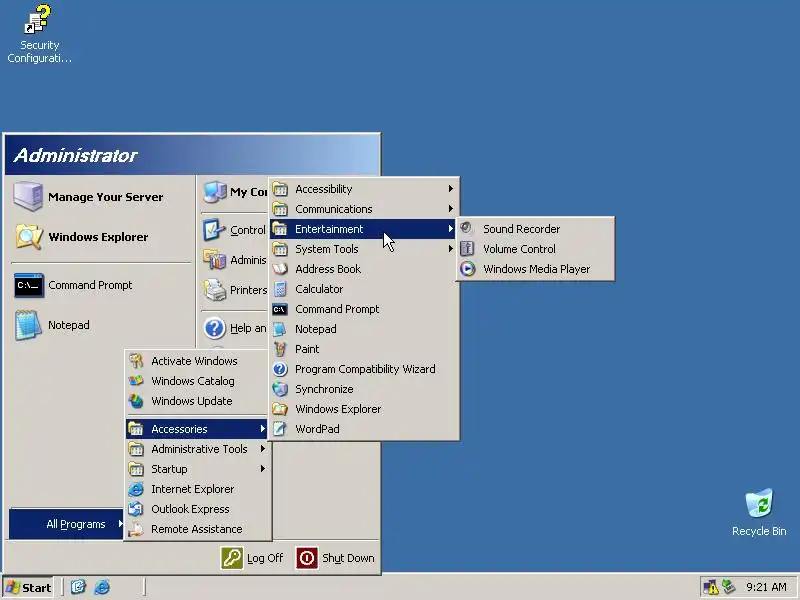Click the "WordPad" text
This screenshot has height=600, width=800.
click(x=317, y=429)
